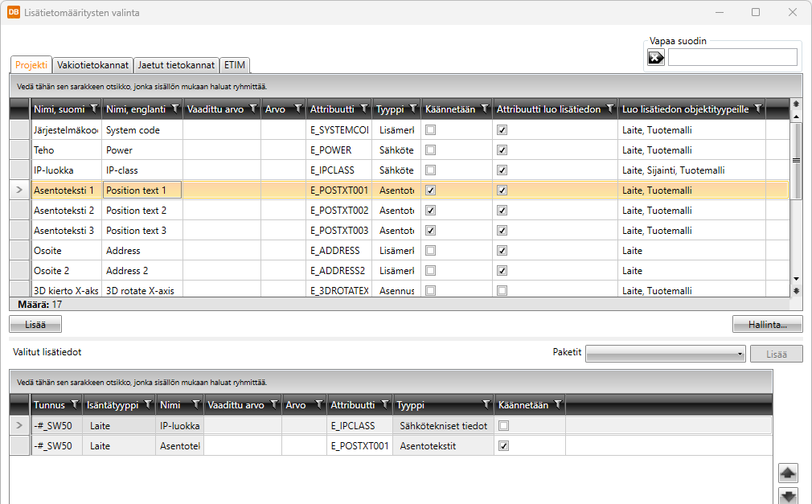Open filter on Nimi, englanti column
Image resolution: width=812 pixels, height=504 pixels.
(174, 109)
